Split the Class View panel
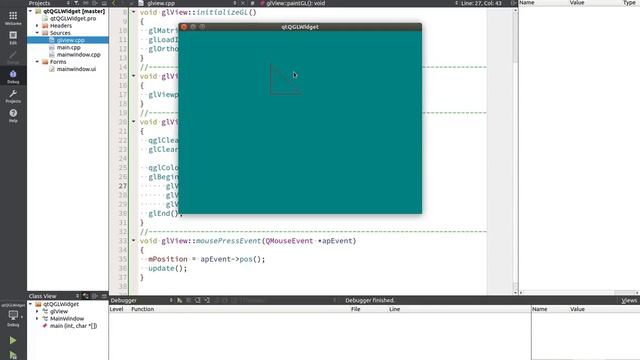This screenshot has height=360, width=640. coord(95,296)
